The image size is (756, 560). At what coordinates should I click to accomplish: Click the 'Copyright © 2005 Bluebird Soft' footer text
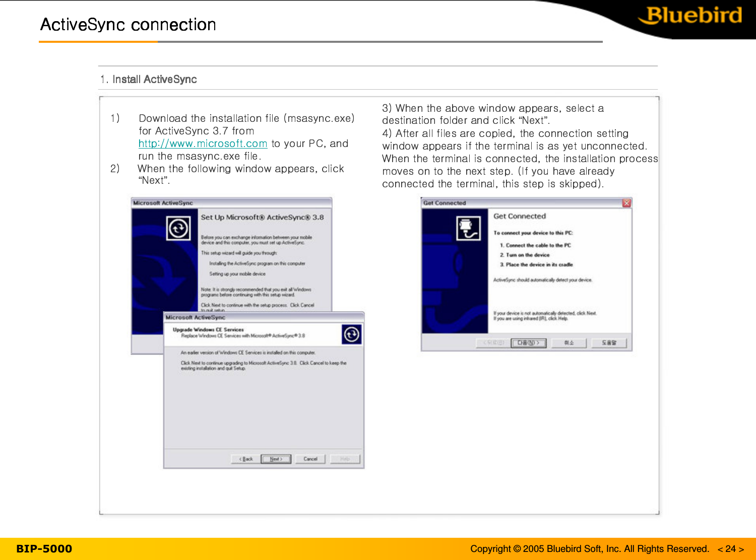[x=590, y=549]
